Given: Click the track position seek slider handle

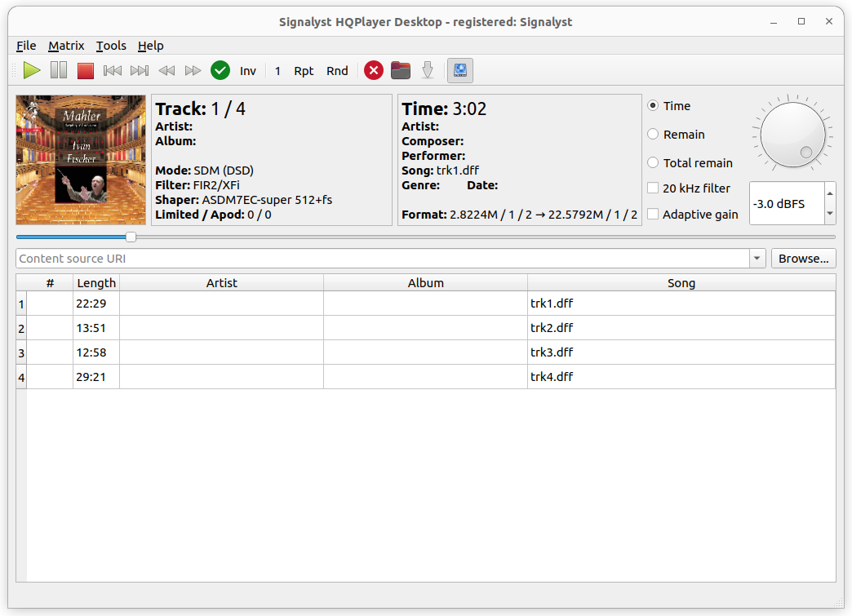Looking at the screenshot, I should point(131,237).
